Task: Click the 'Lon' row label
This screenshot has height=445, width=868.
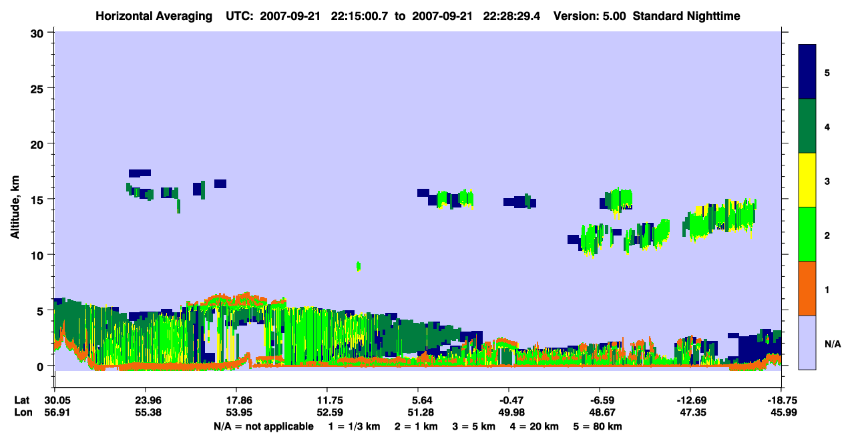Action: point(22,413)
